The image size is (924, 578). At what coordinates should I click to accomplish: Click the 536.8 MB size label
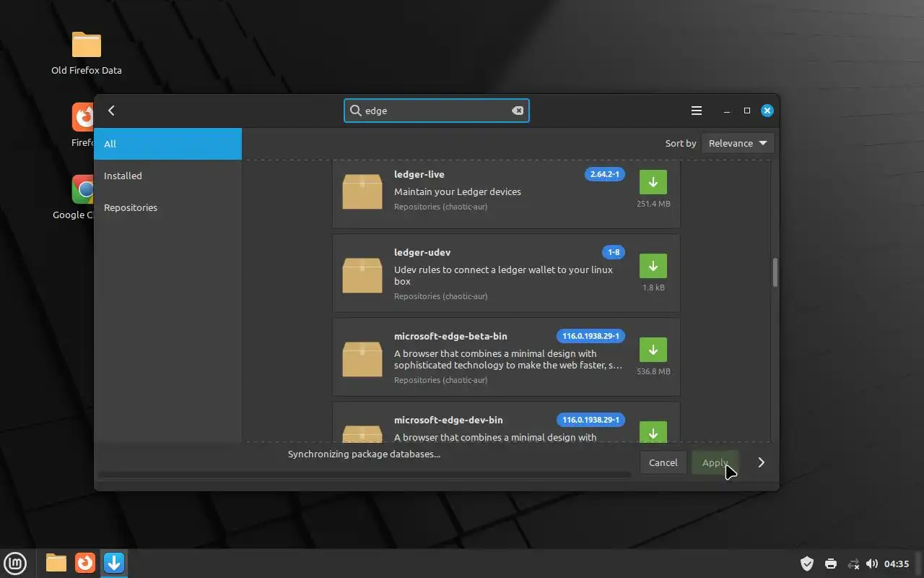(x=653, y=371)
